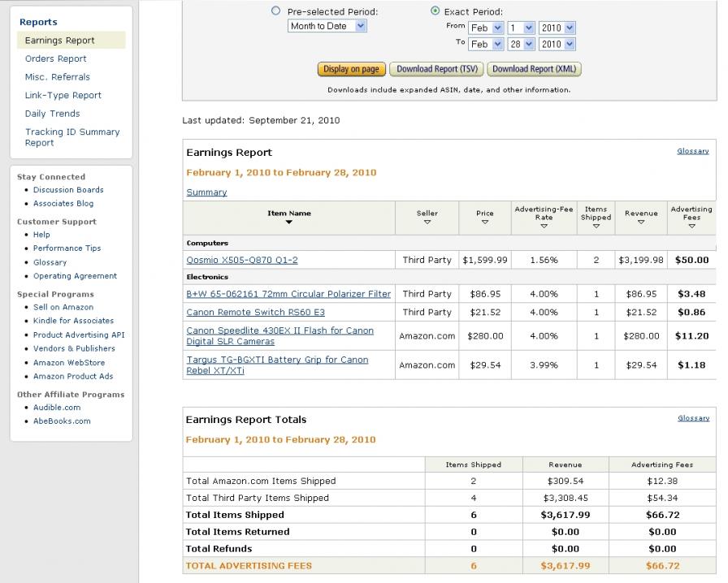Open the From month Feb dropdown
Viewport: 728px width, 583px height.
point(486,28)
